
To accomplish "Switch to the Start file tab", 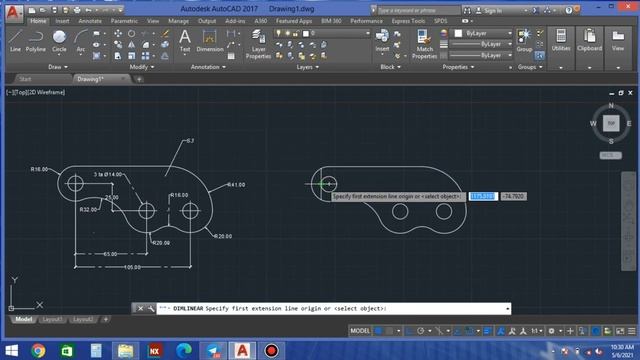I will click(x=25, y=79).
